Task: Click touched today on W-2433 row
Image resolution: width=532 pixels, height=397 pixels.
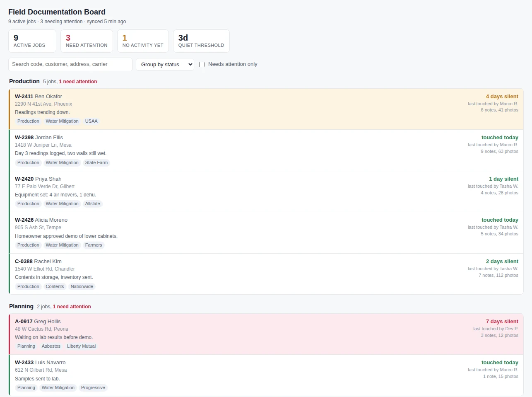Action: click(500, 363)
